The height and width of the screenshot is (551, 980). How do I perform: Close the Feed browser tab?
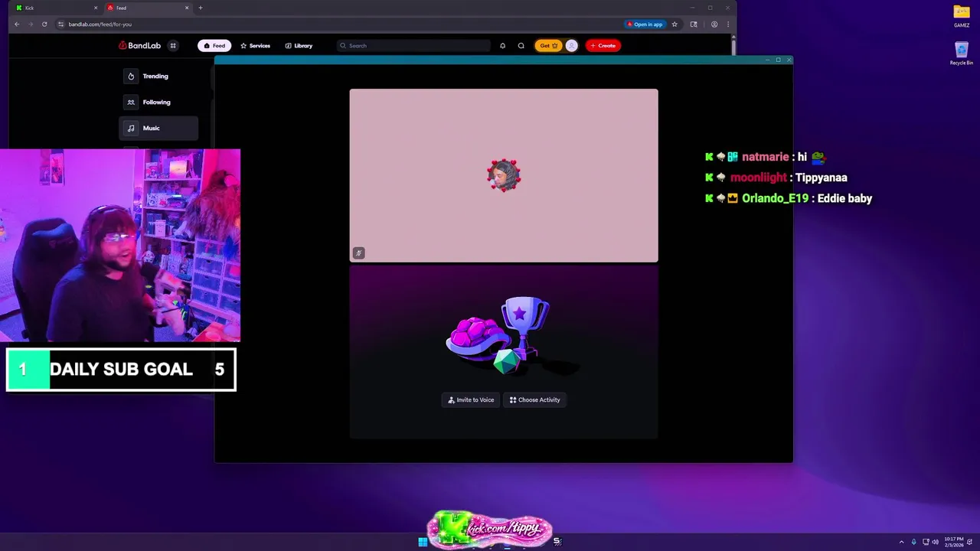click(x=187, y=8)
